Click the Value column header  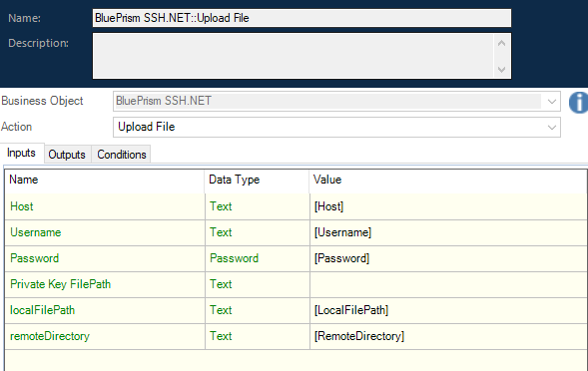(448, 180)
